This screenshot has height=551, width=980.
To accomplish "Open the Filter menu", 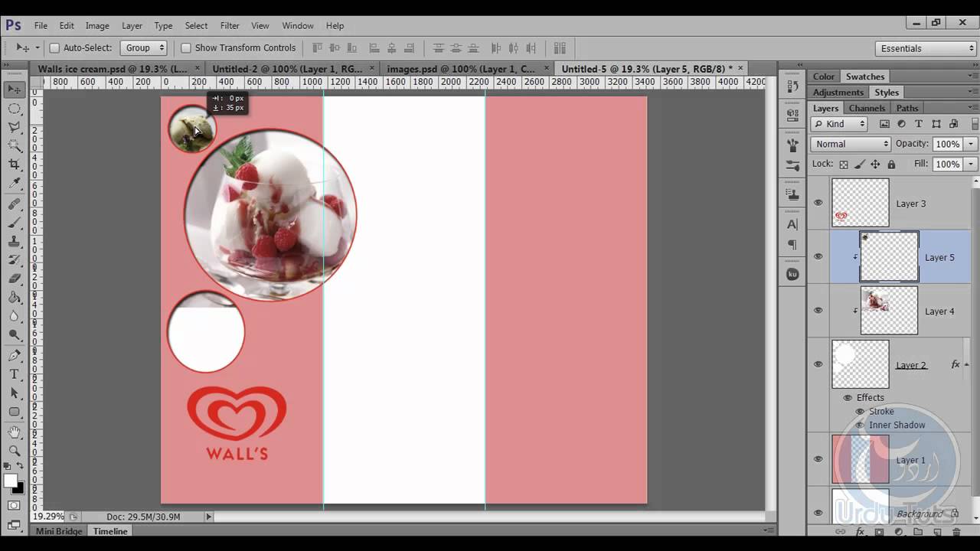I will coord(230,25).
